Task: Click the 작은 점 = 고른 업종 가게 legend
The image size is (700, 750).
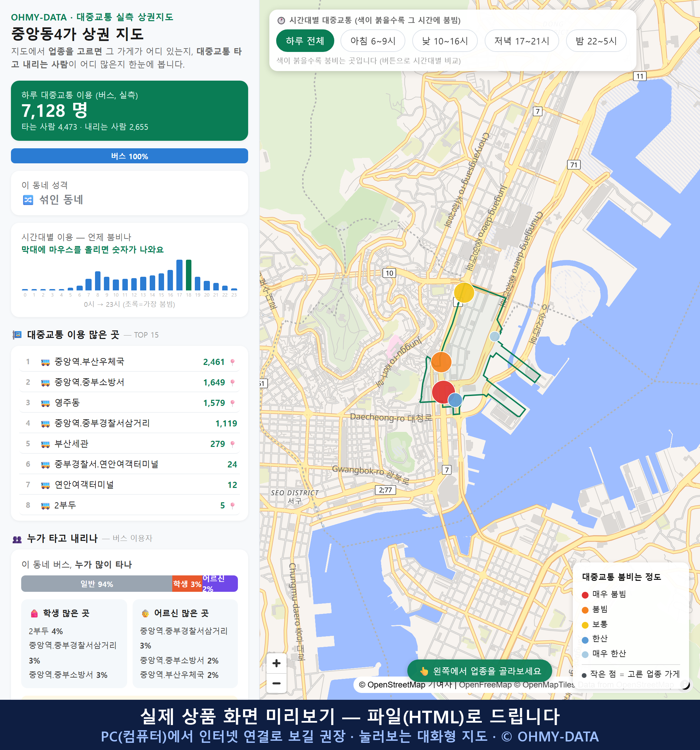Action: click(631, 674)
